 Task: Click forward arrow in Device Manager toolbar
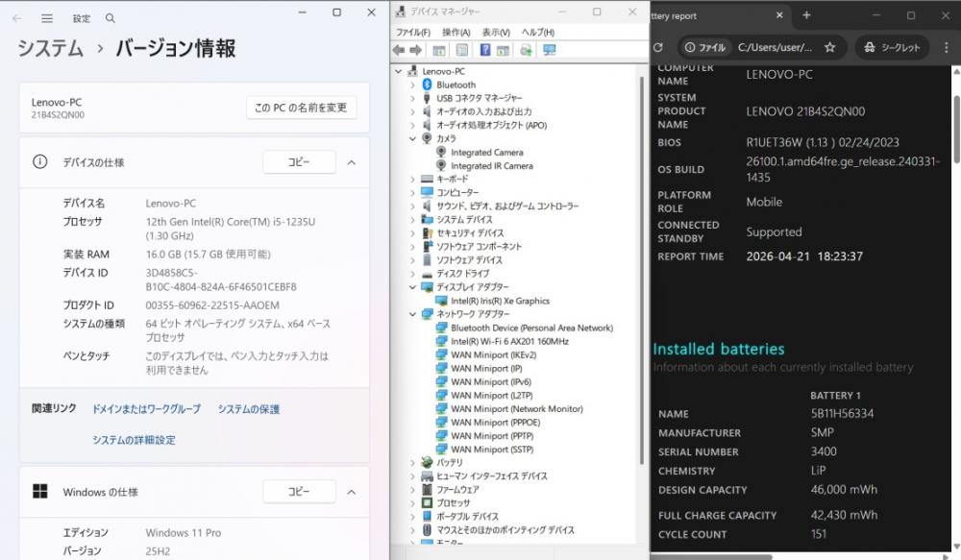(415, 50)
